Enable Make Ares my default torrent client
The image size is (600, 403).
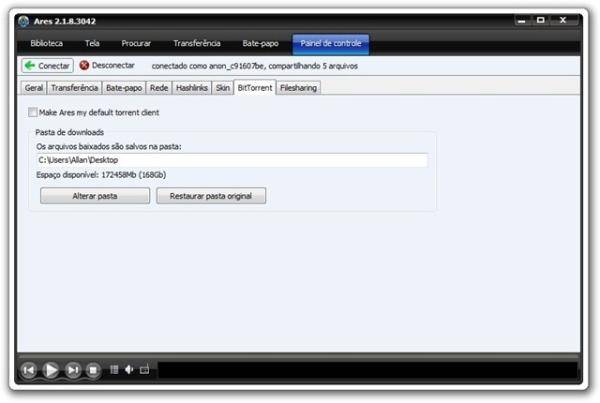point(33,112)
